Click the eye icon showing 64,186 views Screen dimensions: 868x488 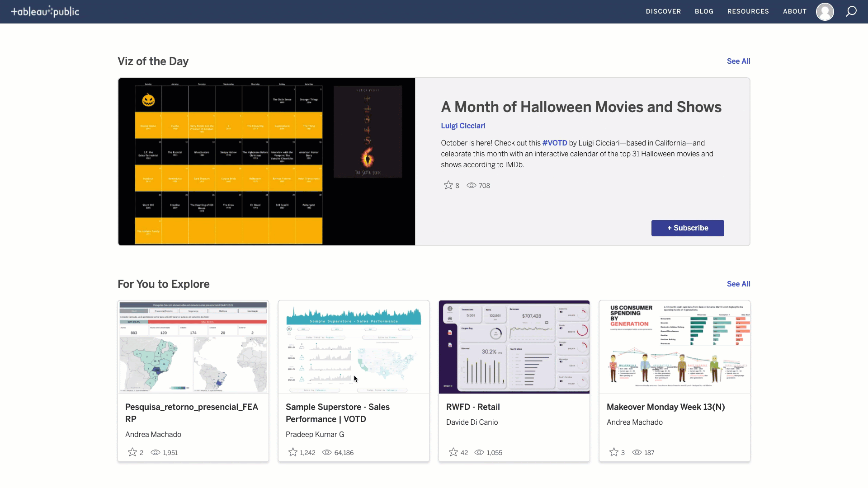click(327, 452)
